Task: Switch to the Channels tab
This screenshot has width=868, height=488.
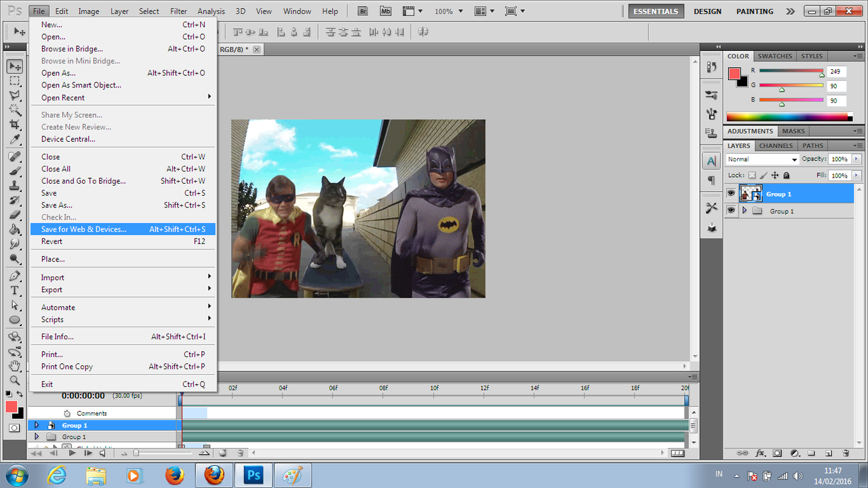Action: (776, 146)
